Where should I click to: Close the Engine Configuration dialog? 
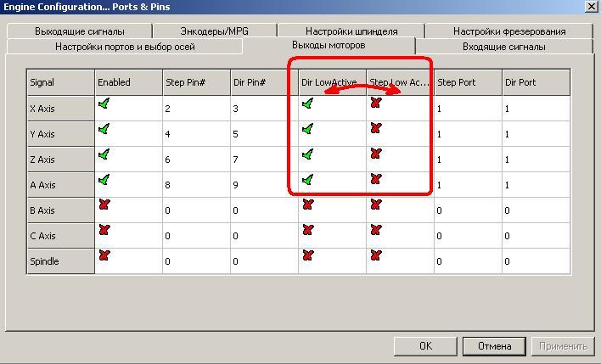(x=590, y=6)
